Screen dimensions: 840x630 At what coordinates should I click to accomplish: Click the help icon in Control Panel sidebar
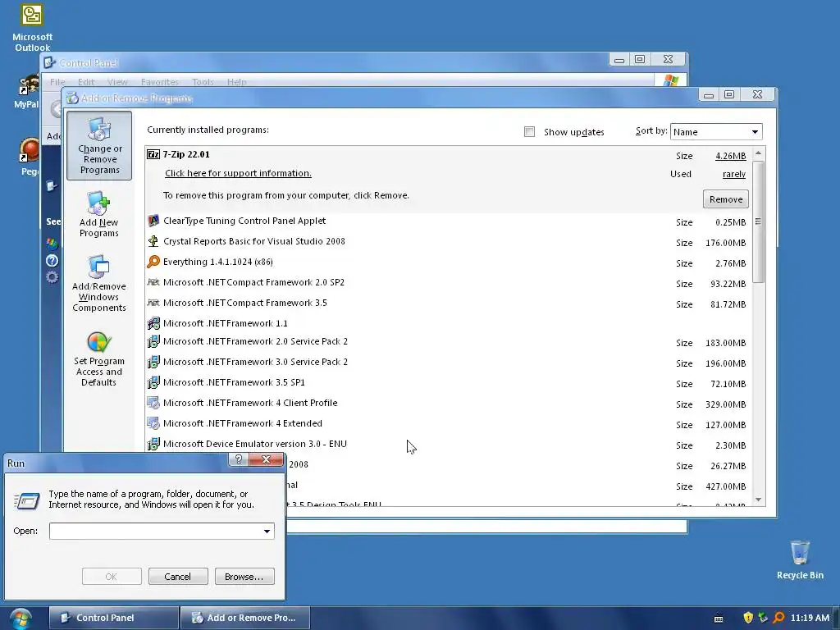tap(52, 260)
